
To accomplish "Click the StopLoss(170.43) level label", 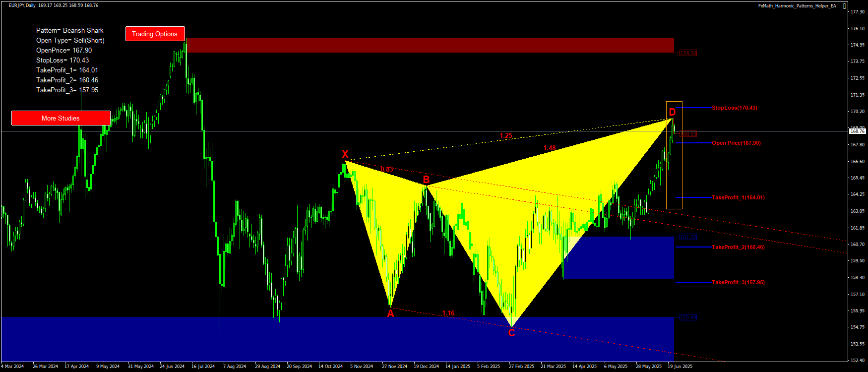I will pyautogui.click(x=734, y=108).
